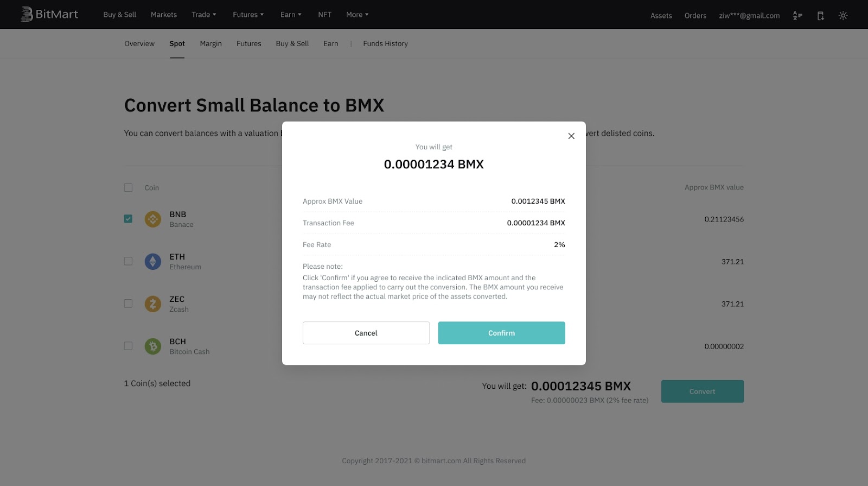Close the conversion dialog with the X

[571, 136]
